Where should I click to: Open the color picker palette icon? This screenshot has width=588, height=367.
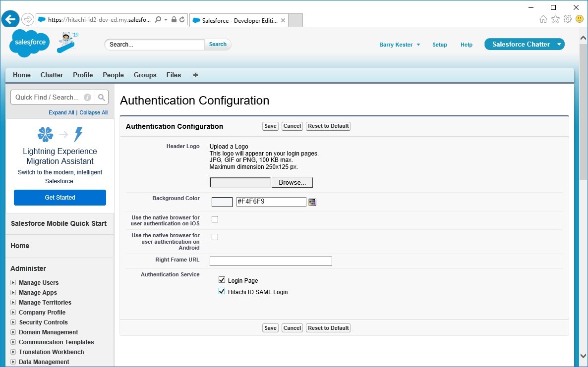[312, 202]
